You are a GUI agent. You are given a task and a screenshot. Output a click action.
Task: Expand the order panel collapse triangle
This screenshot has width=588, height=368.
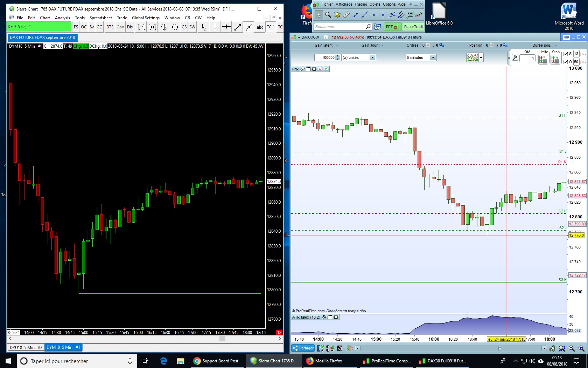click(509, 58)
